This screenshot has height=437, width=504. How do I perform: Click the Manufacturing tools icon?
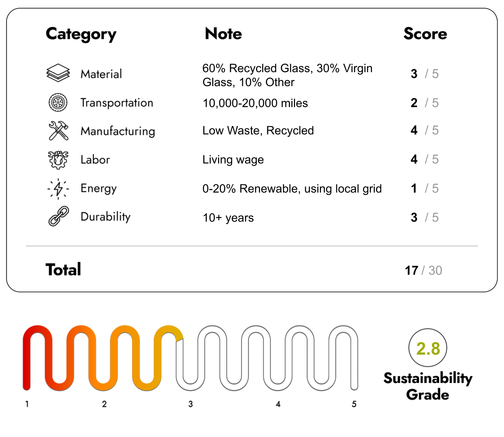click(x=58, y=130)
